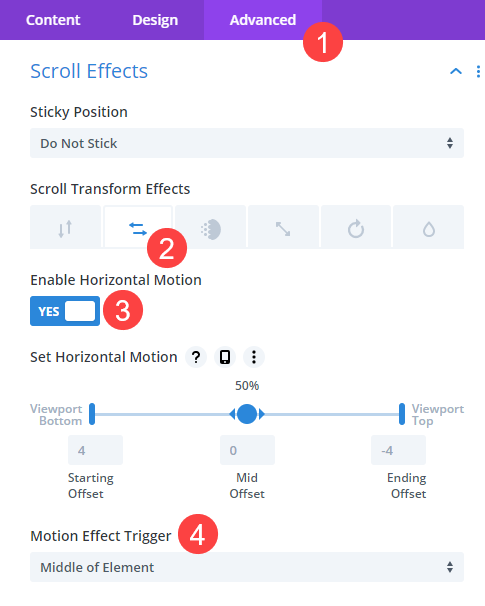Switch to the Content tab

pyautogui.click(x=53, y=20)
